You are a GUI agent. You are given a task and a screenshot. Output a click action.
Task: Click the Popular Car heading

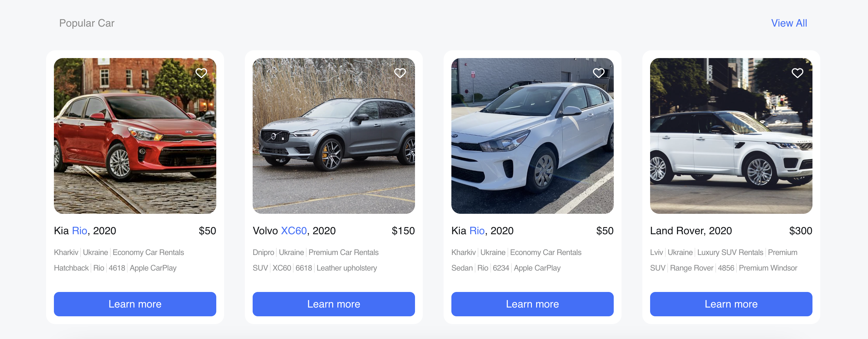[87, 23]
